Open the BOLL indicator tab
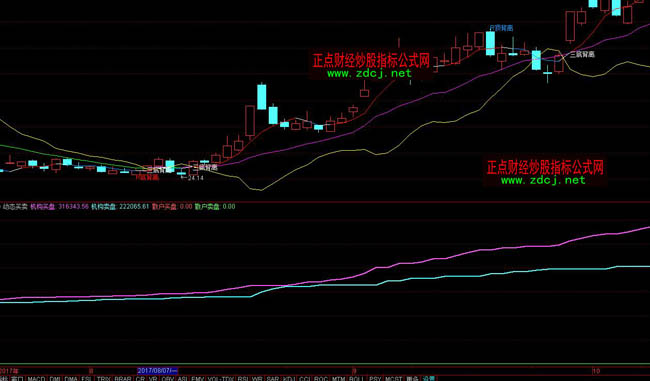650x381 pixels. [x=356, y=379]
